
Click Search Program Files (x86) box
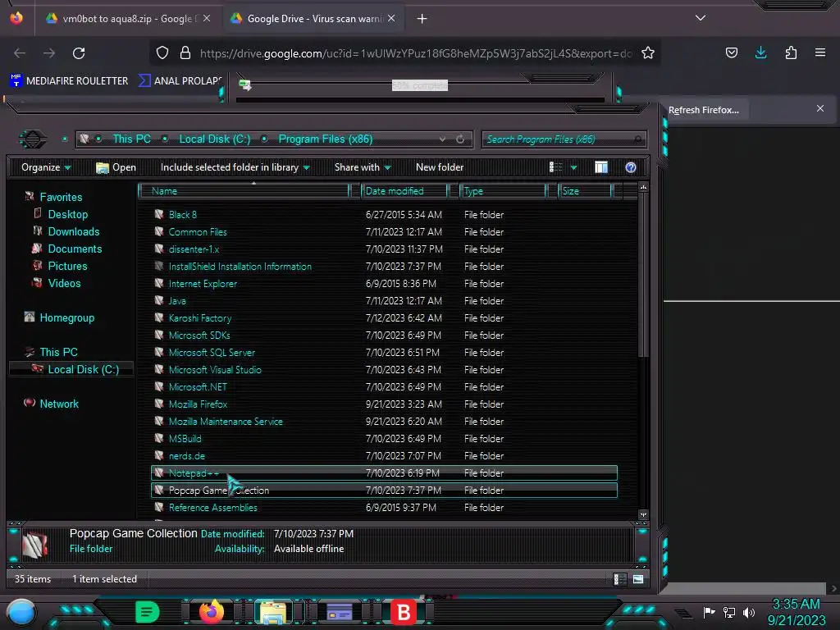564,139
